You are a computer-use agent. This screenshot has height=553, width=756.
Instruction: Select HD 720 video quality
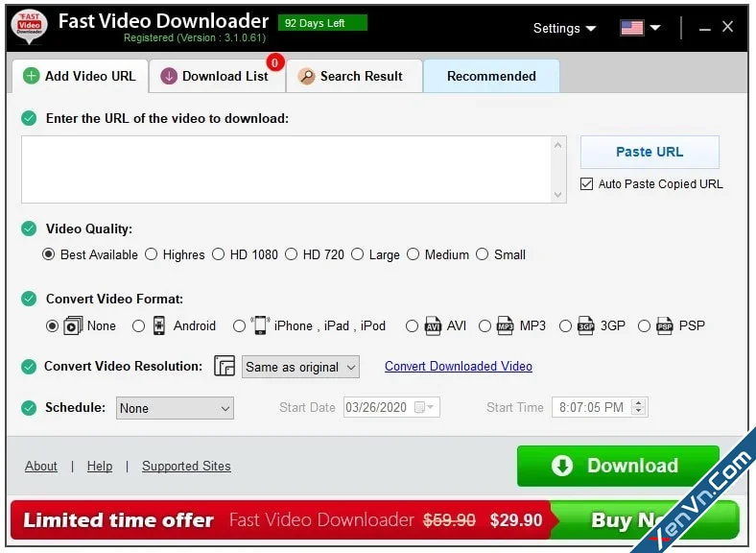(x=292, y=253)
